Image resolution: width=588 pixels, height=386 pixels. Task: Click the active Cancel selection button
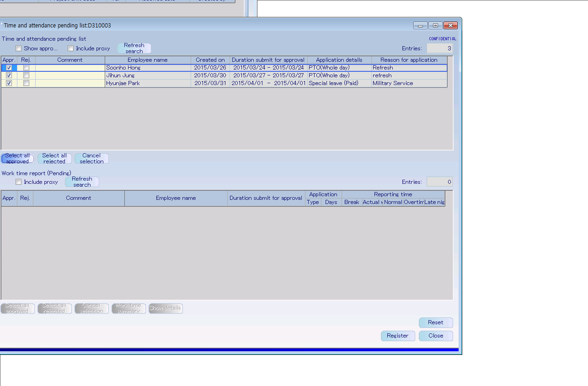point(91,159)
